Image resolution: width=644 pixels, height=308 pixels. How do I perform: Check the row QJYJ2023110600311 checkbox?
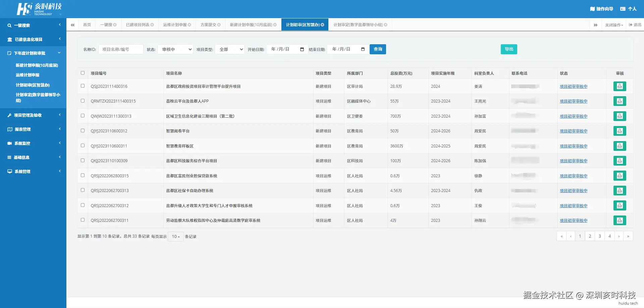83,145
